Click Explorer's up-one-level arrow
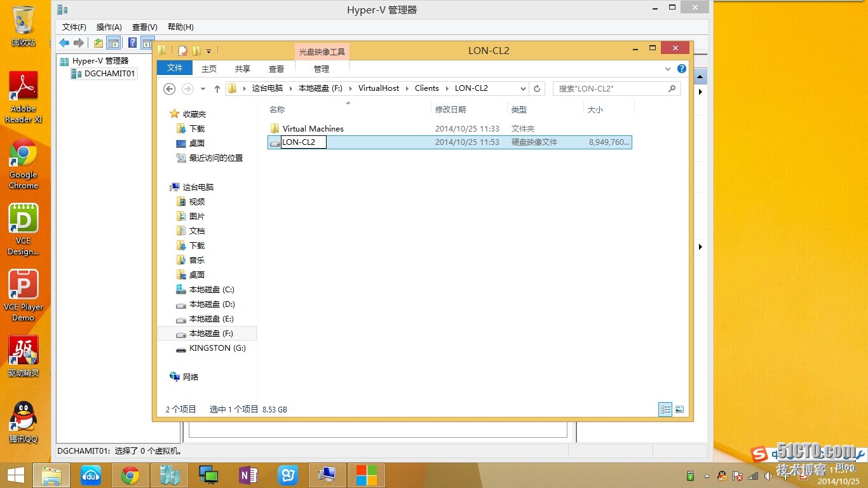Screen dimensions: 868x488 point(217,89)
